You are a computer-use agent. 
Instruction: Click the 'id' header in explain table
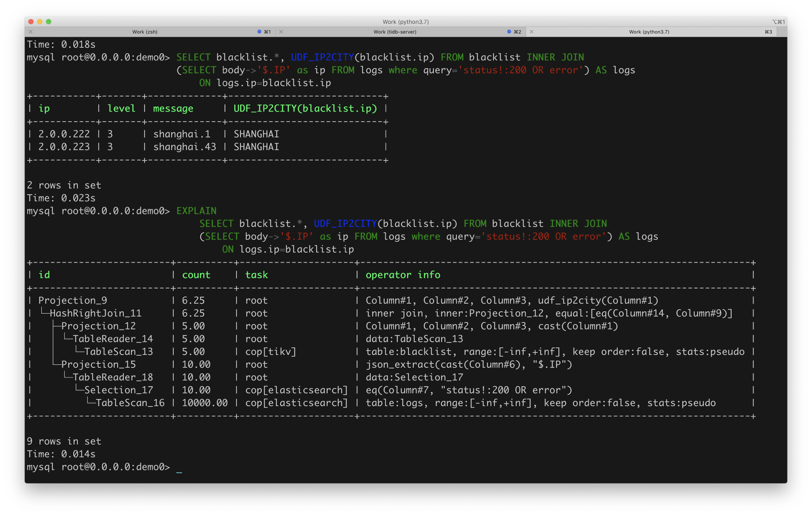(44, 275)
